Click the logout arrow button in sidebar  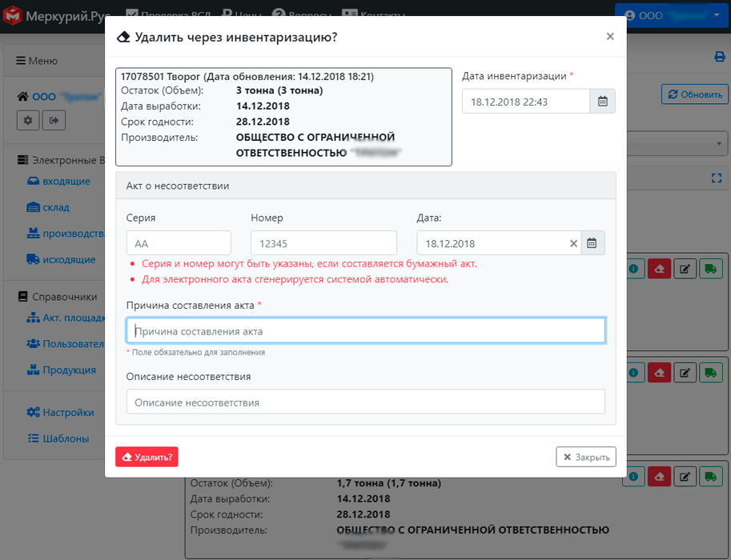click(54, 120)
